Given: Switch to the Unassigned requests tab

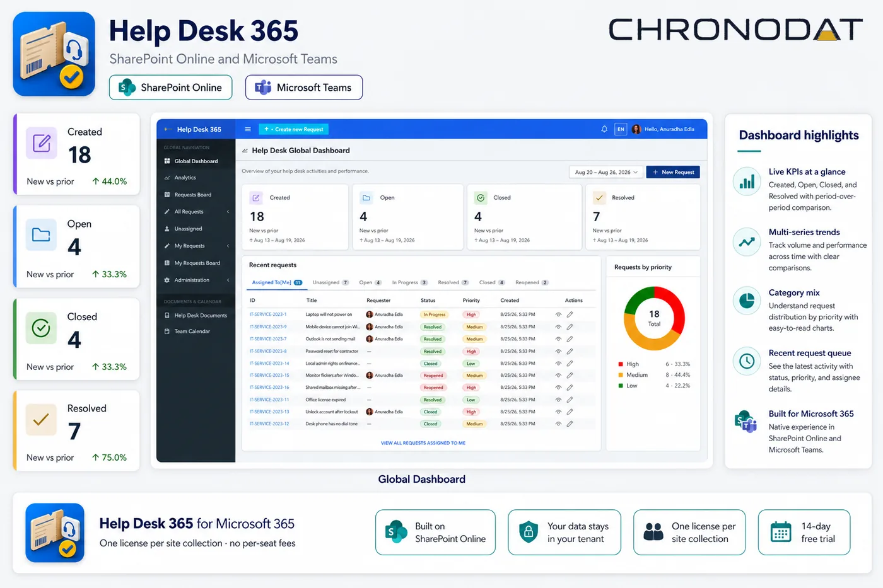Looking at the screenshot, I should 330,282.
